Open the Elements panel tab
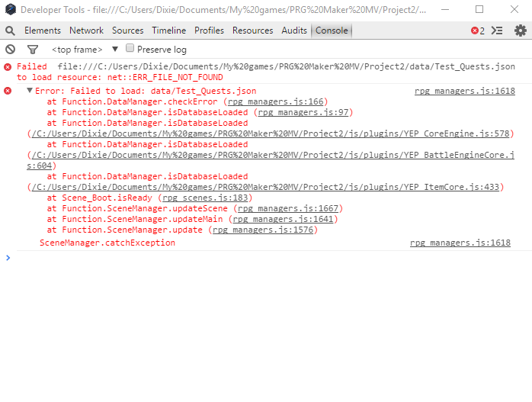 [x=43, y=31]
